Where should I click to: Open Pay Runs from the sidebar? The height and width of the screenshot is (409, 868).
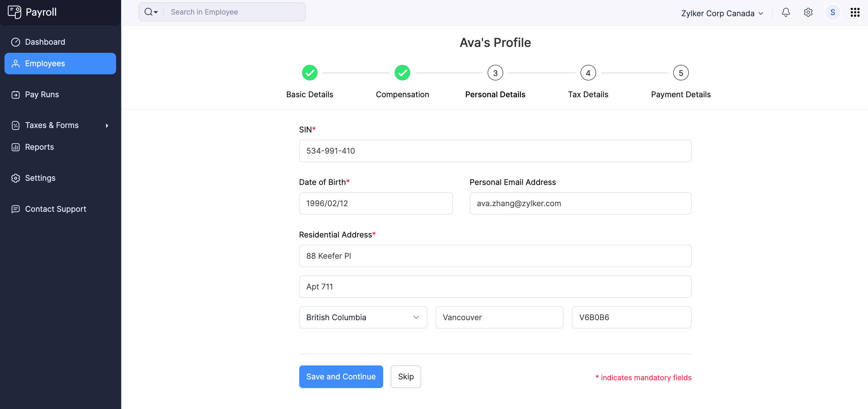42,94
